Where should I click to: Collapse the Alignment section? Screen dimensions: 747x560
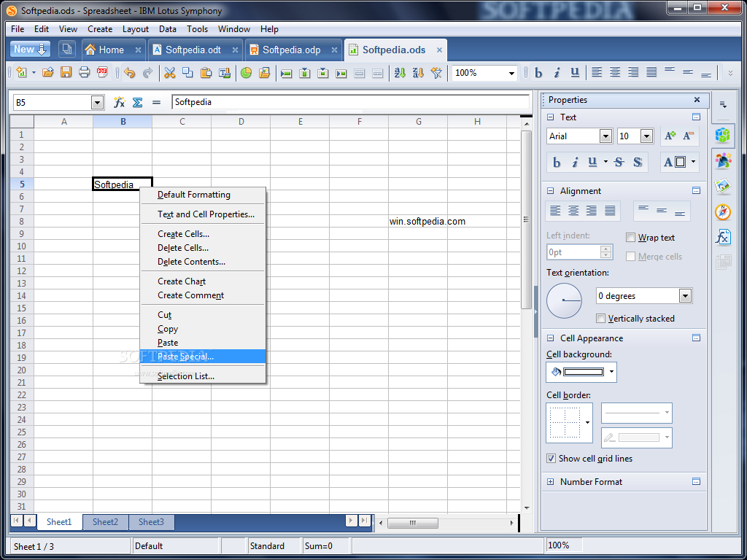pyautogui.click(x=551, y=191)
